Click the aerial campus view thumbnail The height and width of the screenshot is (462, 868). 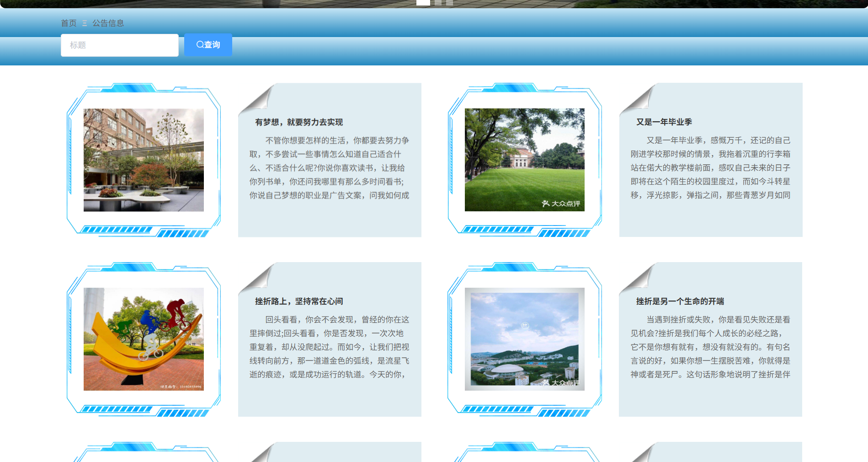(x=525, y=338)
